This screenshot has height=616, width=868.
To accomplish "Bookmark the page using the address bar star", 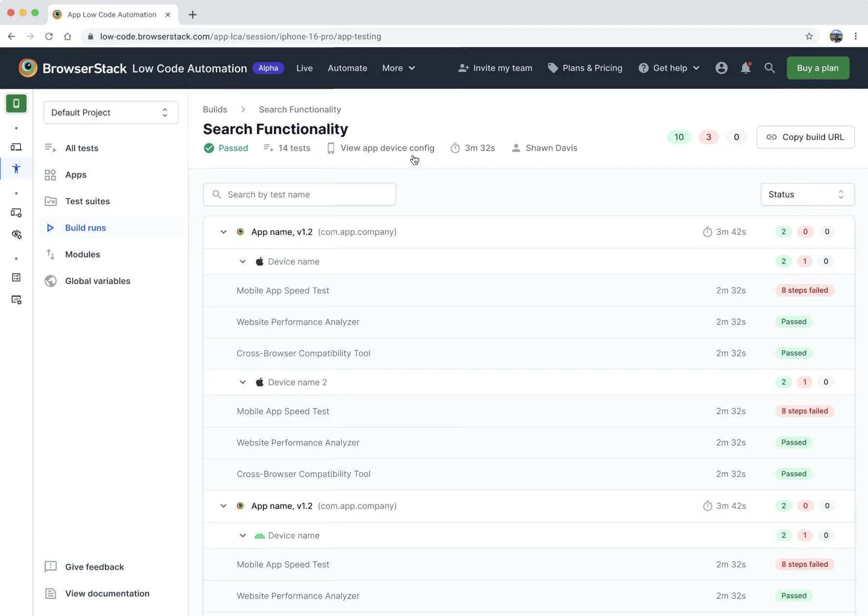I will pos(809,37).
